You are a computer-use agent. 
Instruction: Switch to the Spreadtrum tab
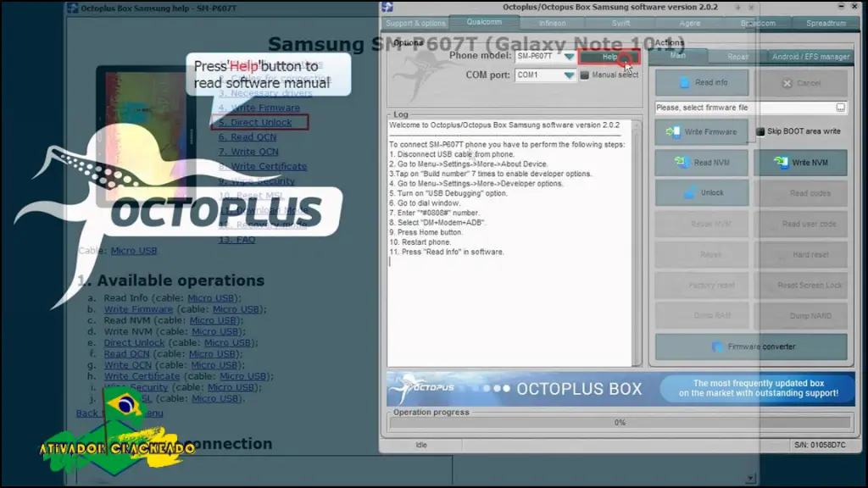point(826,23)
